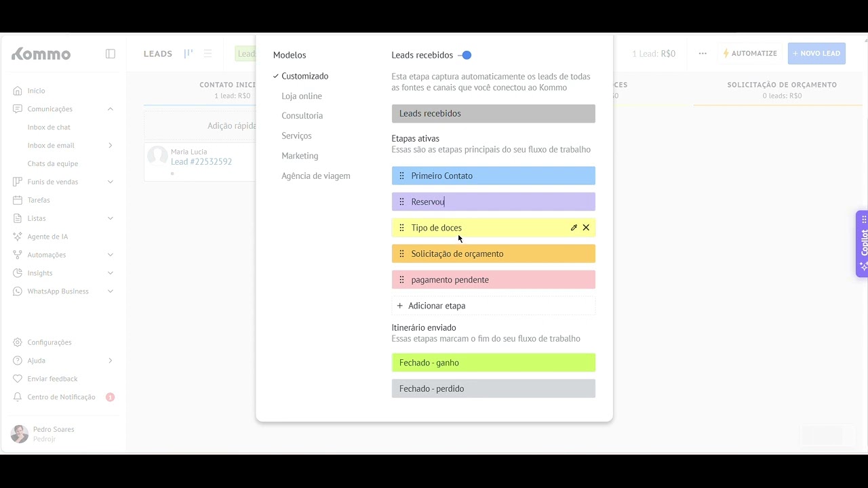
Task: Click the Comunicações chat icon
Action: 18,109
